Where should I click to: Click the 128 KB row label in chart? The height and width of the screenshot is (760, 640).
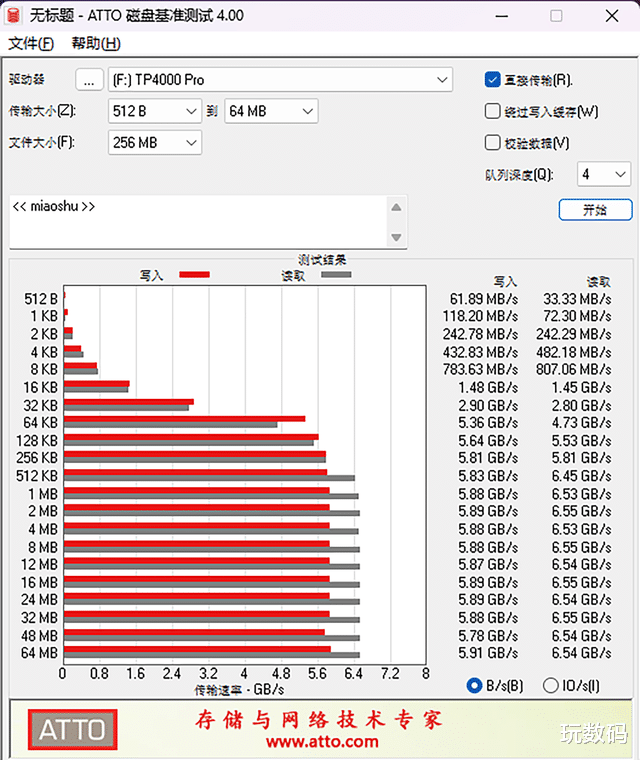coord(37,441)
